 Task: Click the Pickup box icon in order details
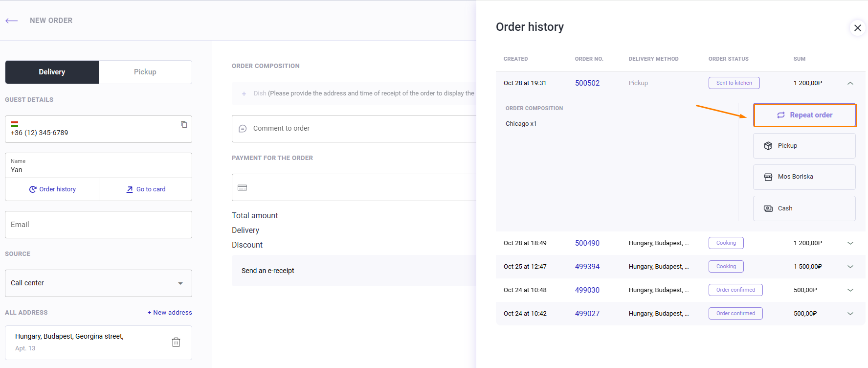tap(768, 146)
